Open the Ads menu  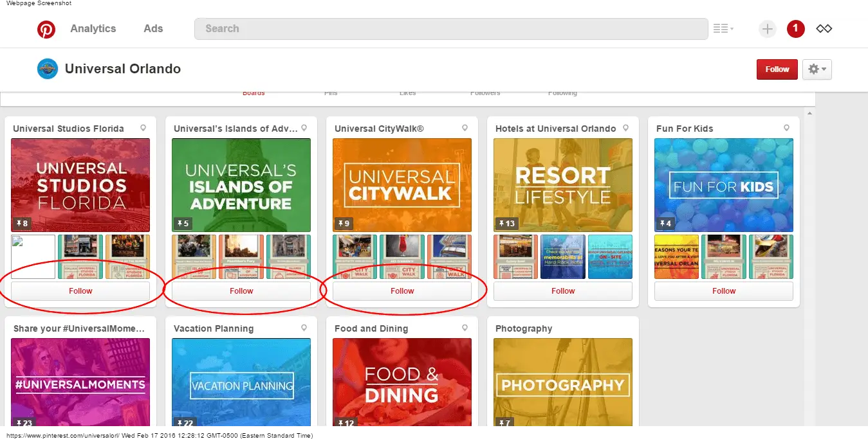click(153, 29)
